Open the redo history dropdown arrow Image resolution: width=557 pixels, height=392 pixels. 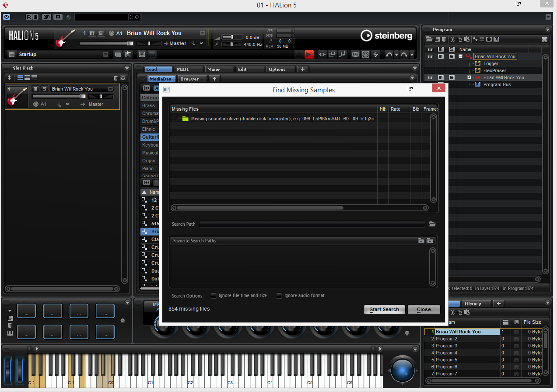[x=412, y=55]
